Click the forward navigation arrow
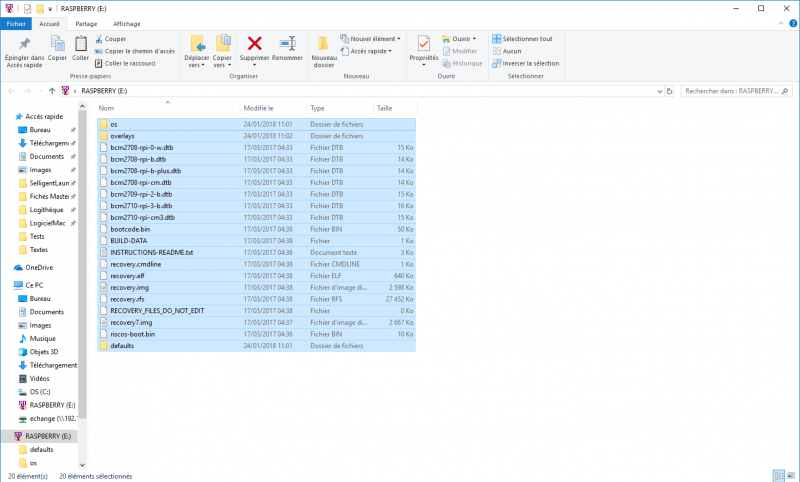 tap(28, 91)
